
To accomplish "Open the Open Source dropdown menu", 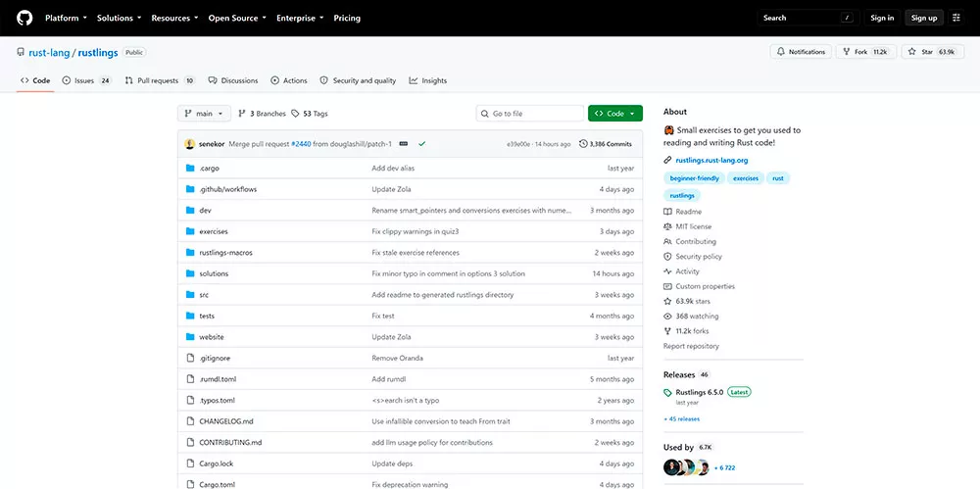I will click(237, 19).
